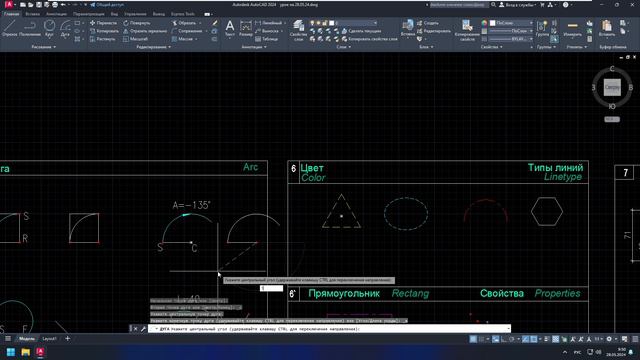Expand the Аннотации panel
This screenshot has height=360, width=640.
coord(253,47)
